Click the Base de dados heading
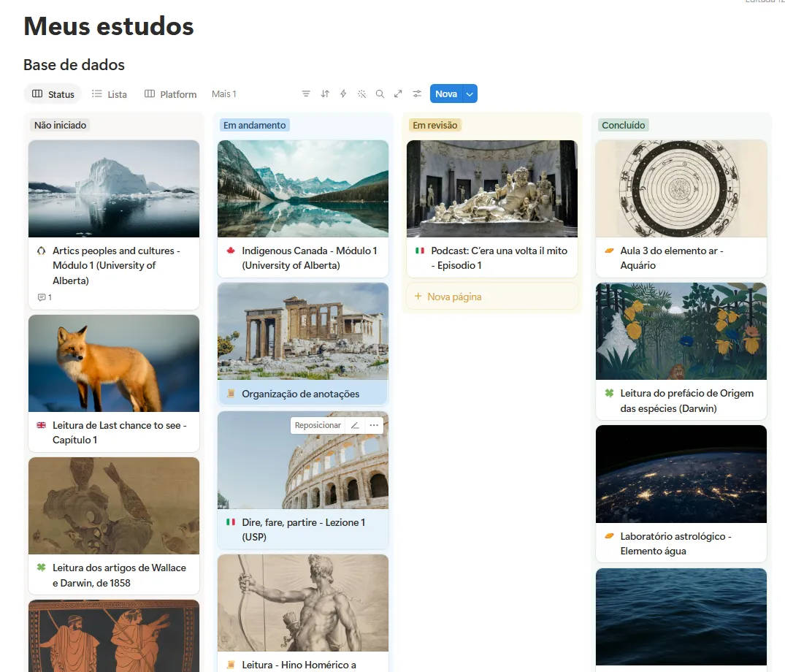This screenshot has height=672, width=785. point(74,64)
